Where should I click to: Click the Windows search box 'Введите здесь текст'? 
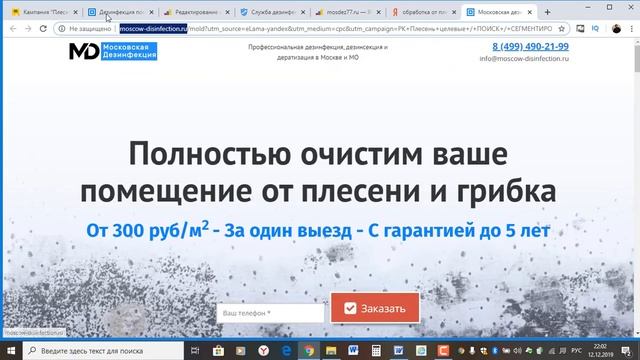click(x=103, y=351)
